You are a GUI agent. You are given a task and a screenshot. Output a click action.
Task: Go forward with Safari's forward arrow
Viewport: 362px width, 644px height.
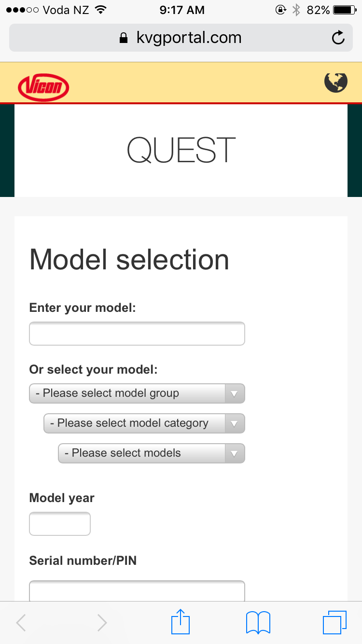pyautogui.click(x=101, y=623)
